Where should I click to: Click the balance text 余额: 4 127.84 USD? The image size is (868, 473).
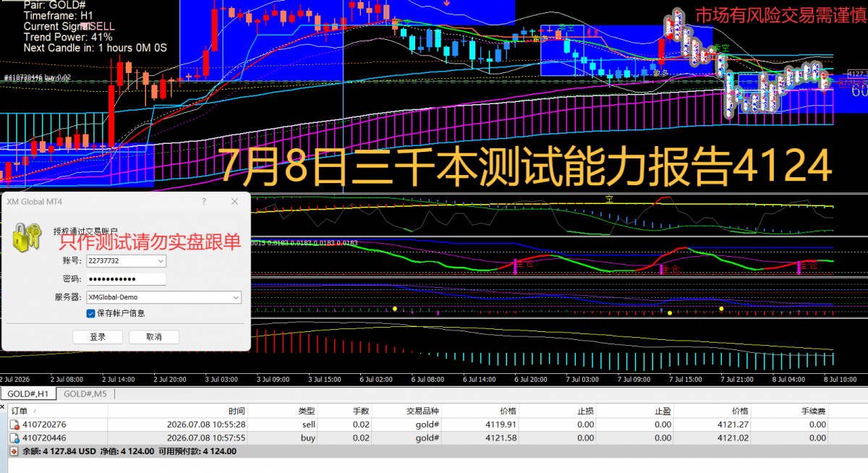pyautogui.click(x=59, y=451)
